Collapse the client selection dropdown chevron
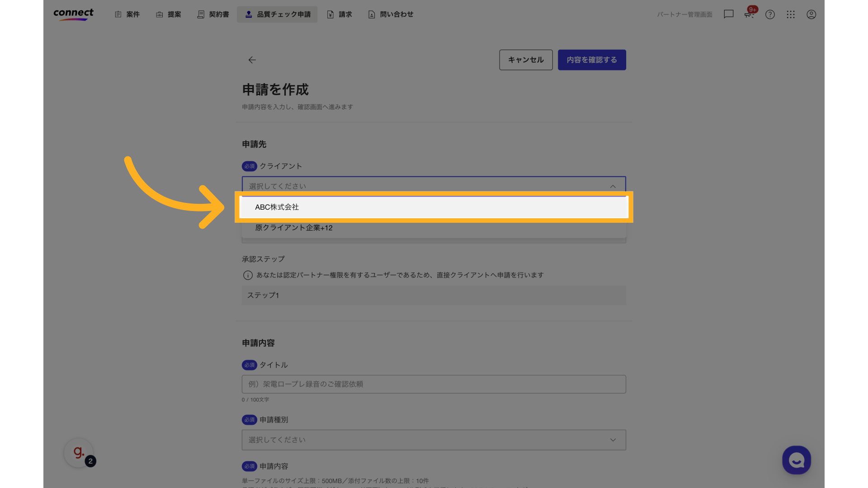The image size is (868, 488). [613, 186]
